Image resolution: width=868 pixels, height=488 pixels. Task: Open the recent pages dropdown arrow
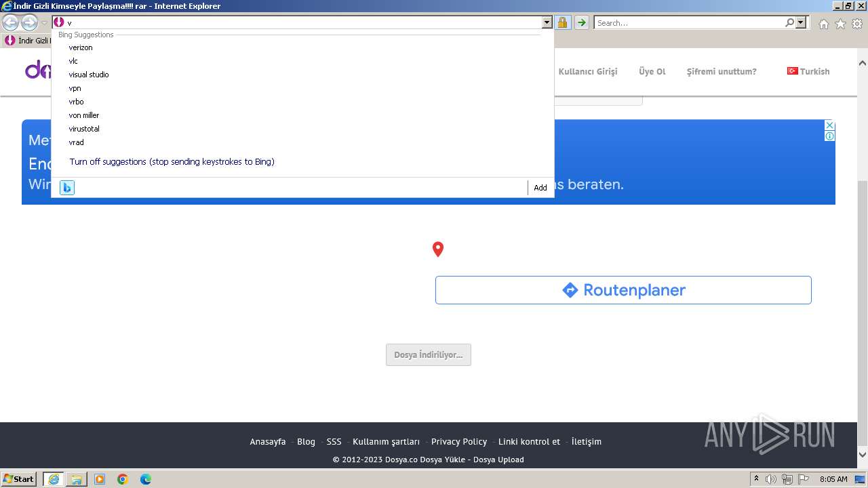tap(45, 22)
